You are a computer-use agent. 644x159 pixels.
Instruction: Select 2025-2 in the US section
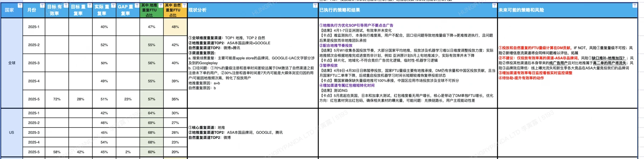34,123
